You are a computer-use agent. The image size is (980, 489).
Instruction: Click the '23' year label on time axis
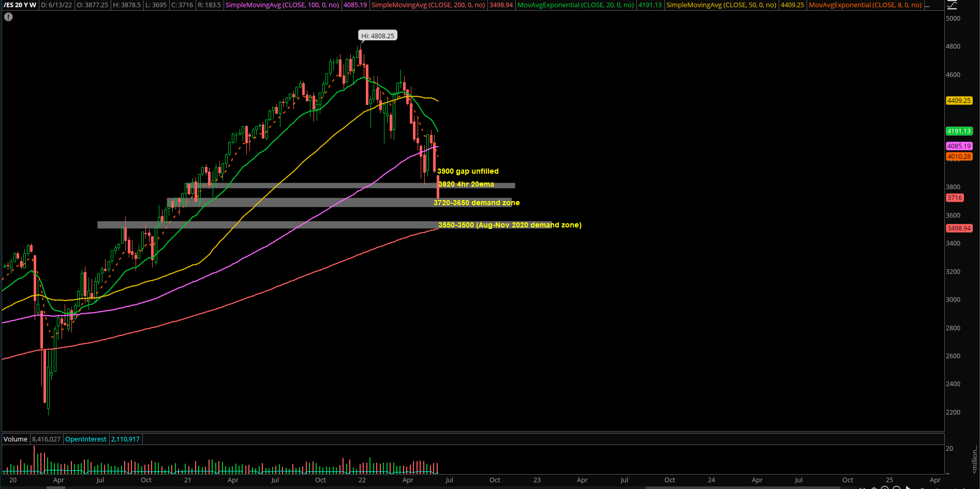537,480
